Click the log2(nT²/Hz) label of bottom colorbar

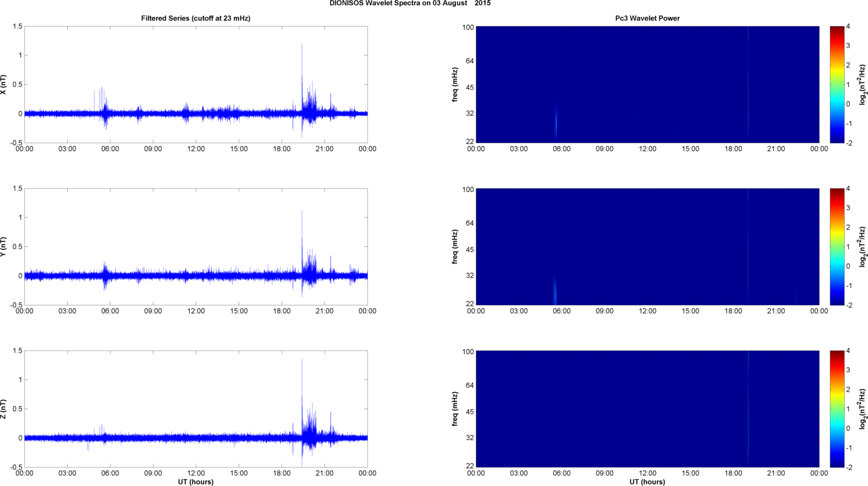click(x=862, y=409)
